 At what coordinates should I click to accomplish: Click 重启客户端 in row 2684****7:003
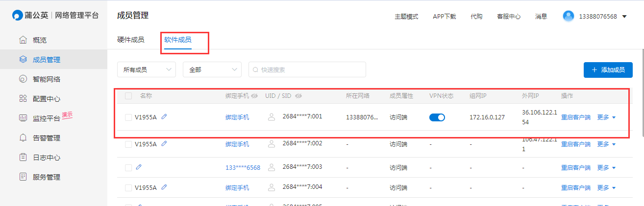click(576, 167)
